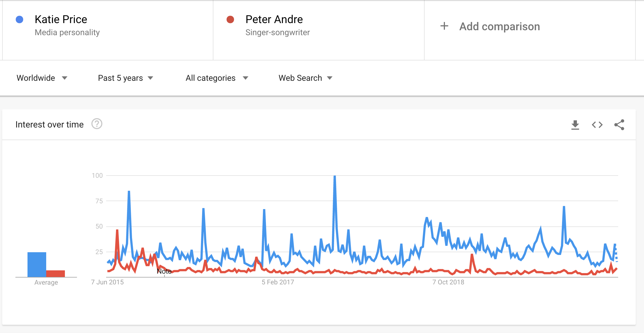This screenshot has height=333, width=644.
Task: Click Katie Price blue color dot
Action: point(20,20)
